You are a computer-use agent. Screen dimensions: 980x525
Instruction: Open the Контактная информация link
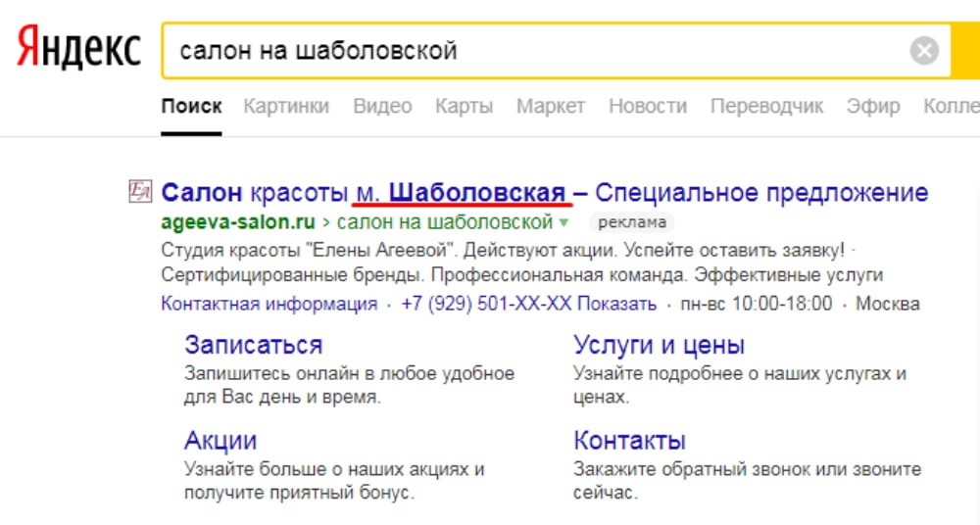[x=269, y=304]
